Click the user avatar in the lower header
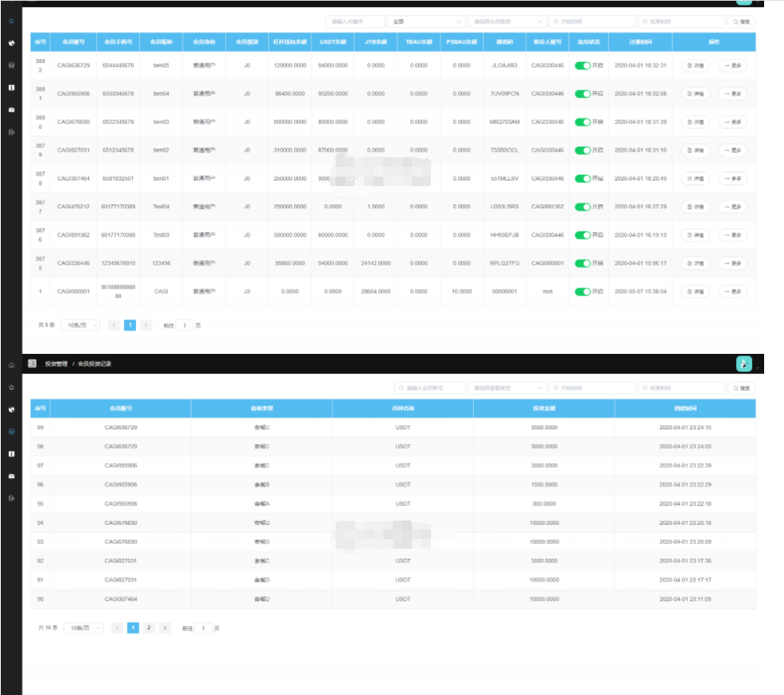784x695 pixels. pos(743,363)
